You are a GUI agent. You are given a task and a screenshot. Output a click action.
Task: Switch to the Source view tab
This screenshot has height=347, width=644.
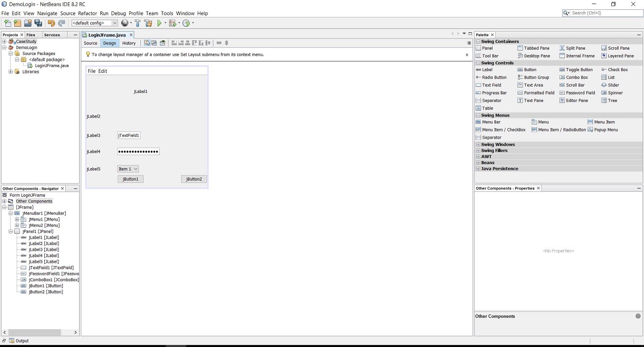pyautogui.click(x=90, y=43)
